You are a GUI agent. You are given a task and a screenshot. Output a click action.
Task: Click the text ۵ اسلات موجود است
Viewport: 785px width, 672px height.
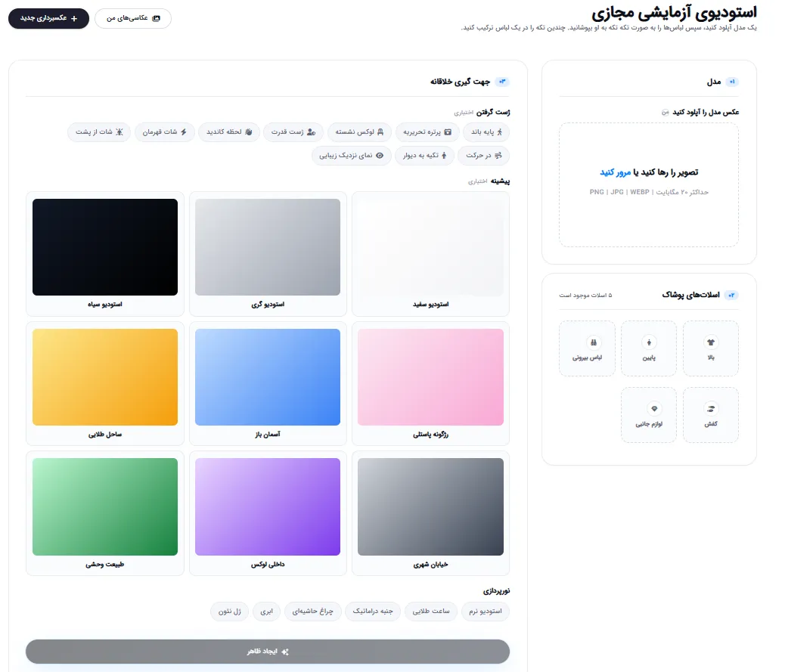(x=585, y=296)
